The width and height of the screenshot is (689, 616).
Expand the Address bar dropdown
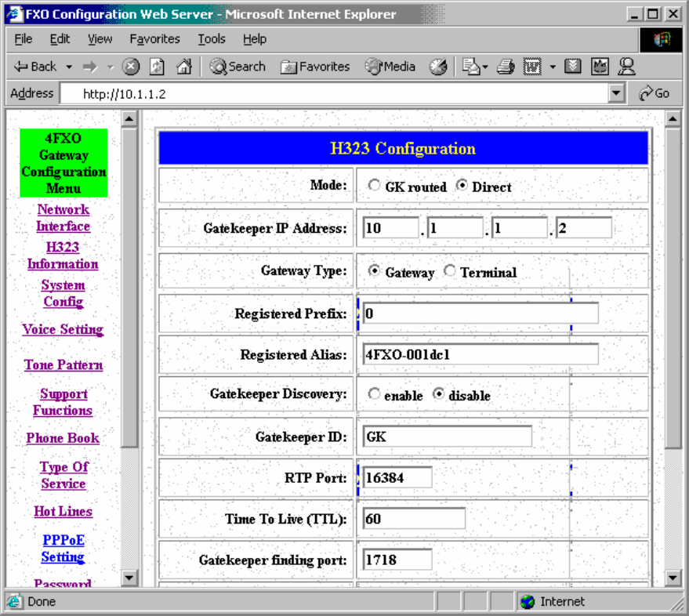pos(617,93)
